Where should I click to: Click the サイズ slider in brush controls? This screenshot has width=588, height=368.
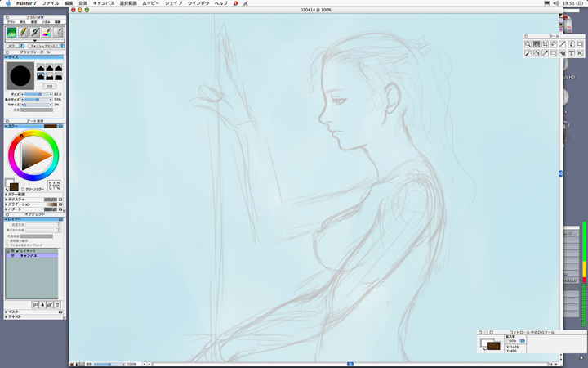coord(37,94)
